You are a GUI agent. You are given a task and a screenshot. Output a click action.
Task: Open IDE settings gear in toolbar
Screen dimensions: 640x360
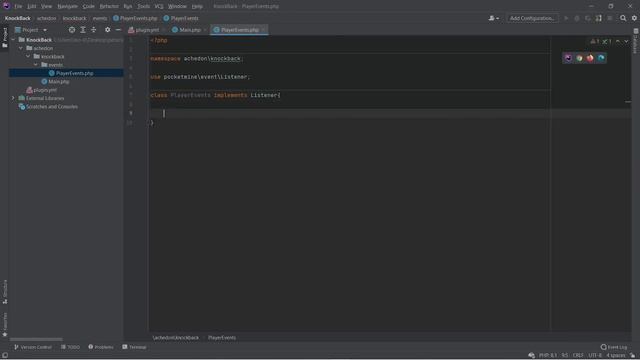[x=634, y=18]
